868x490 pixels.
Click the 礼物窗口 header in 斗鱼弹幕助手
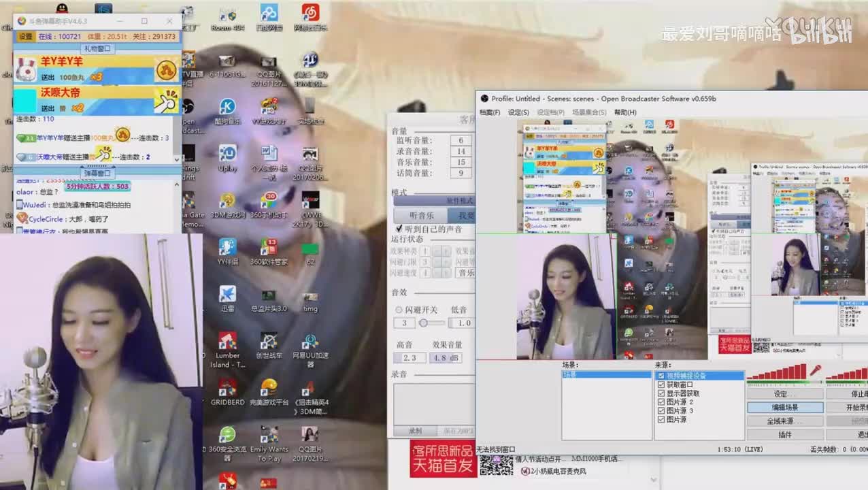coord(97,49)
